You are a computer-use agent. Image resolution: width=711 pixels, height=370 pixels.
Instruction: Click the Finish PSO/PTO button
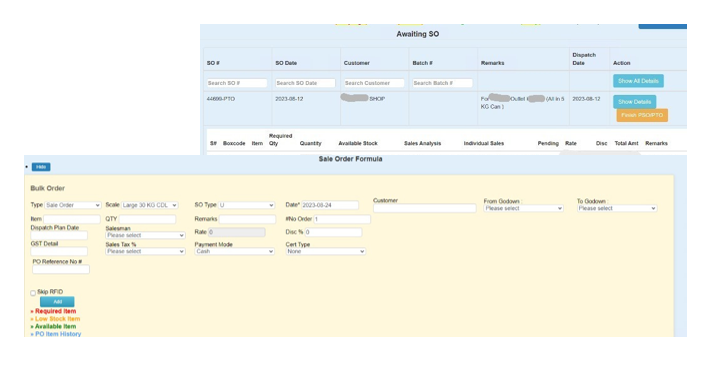coord(642,115)
